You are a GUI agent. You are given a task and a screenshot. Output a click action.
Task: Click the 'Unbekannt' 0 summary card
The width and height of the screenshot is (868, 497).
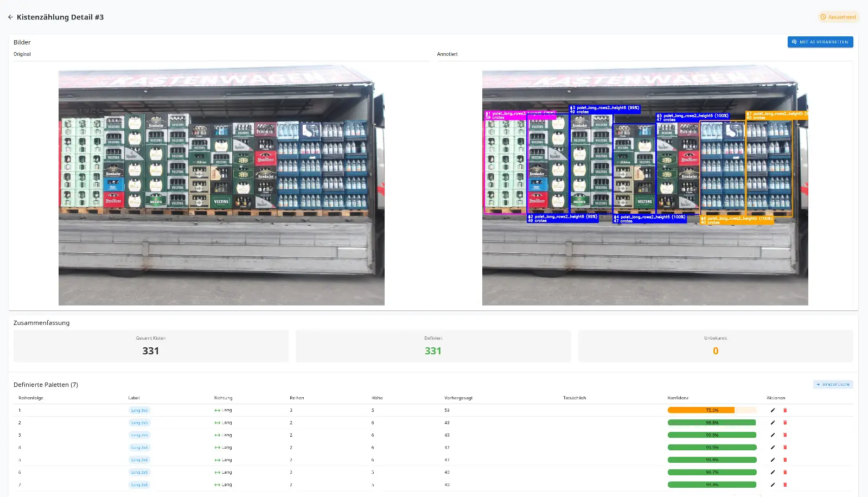[716, 346]
